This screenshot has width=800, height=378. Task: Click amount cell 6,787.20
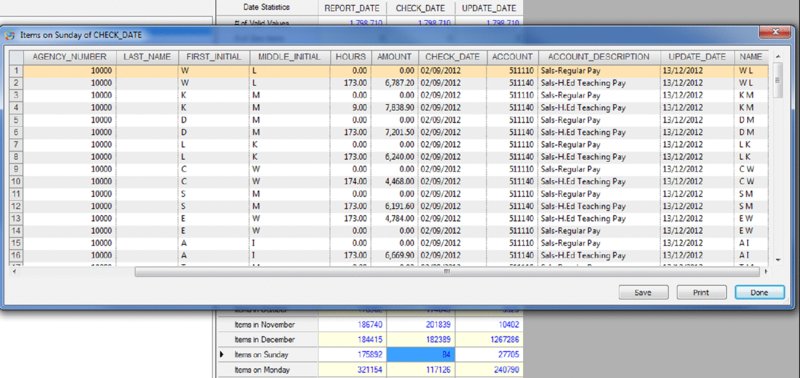(394, 83)
